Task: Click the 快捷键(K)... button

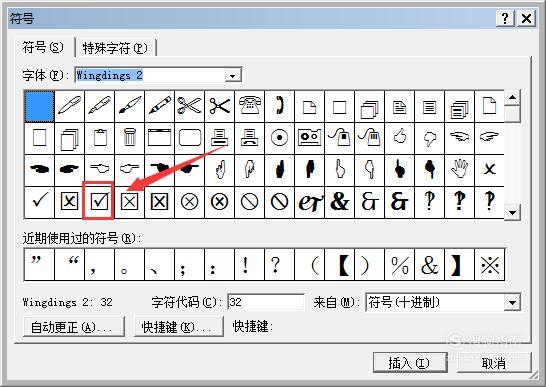Action: point(179,327)
